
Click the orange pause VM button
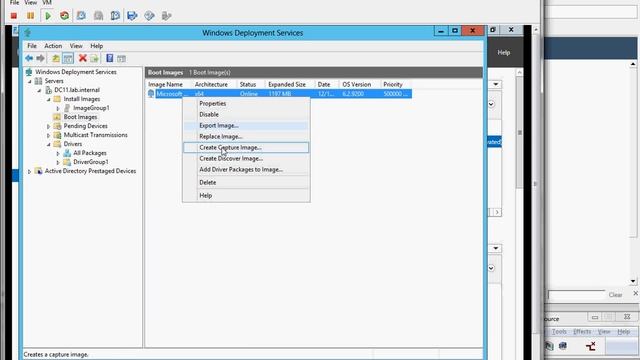pos(31,16)
